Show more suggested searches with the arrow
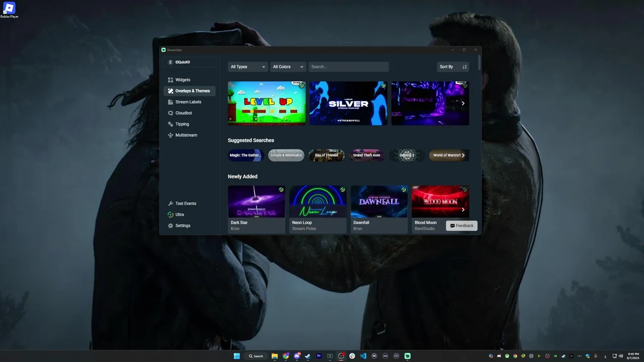Viewport: 644px width, 362px height. click(463, 155)
